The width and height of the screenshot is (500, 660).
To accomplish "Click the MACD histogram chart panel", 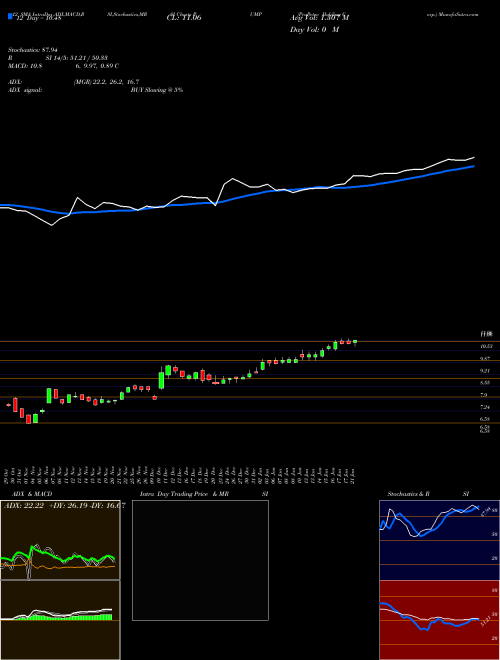I will coord(60,620).
